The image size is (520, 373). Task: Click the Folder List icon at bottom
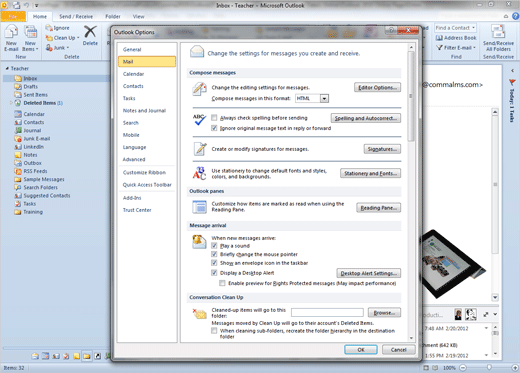[x=87, y=356]
